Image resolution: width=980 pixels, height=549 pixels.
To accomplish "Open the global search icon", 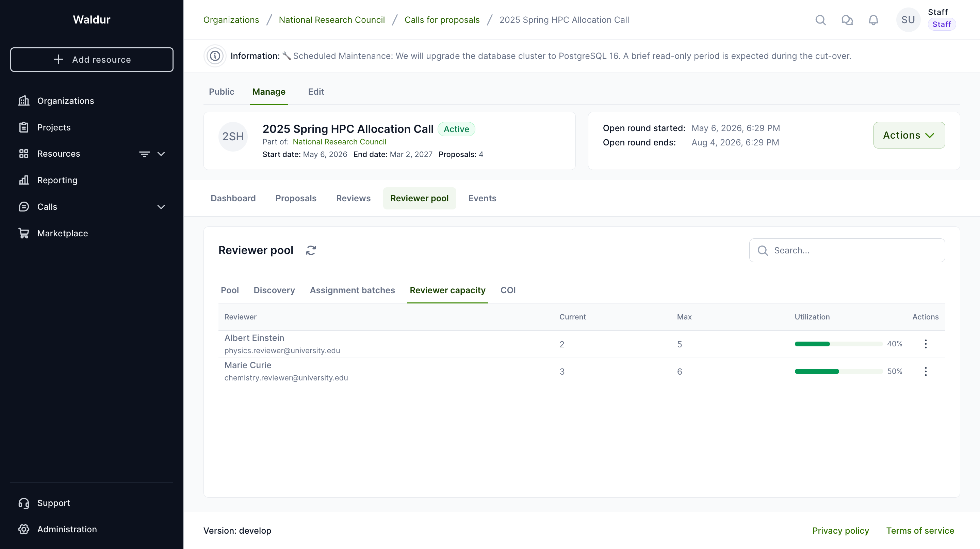I will click(821, 20).
